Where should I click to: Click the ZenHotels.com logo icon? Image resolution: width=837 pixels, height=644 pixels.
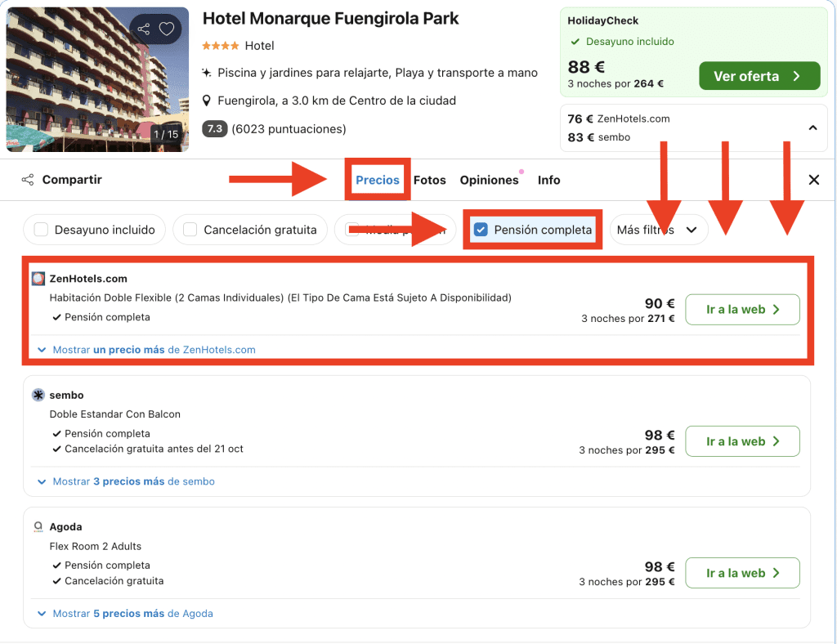tap(38, 279)
